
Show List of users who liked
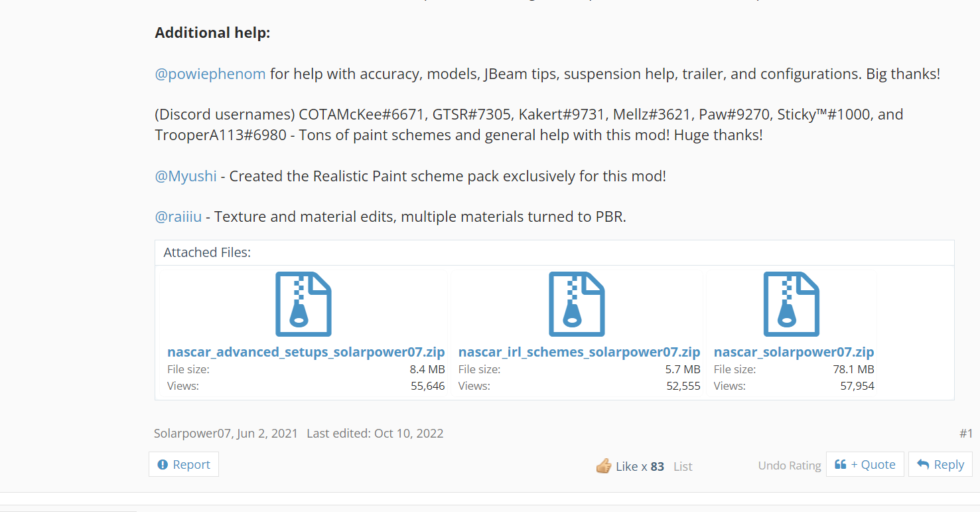(x=683, y=467)
